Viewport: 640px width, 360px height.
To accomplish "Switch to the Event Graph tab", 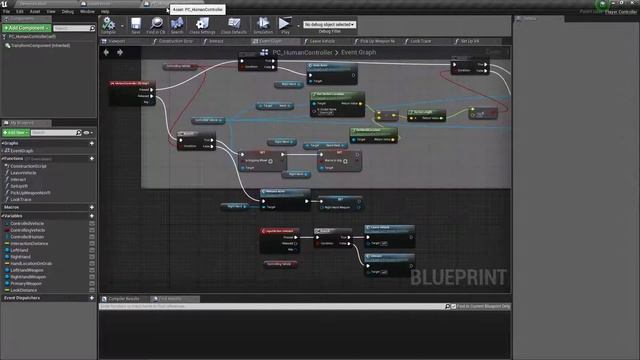I will click(270, 41).
